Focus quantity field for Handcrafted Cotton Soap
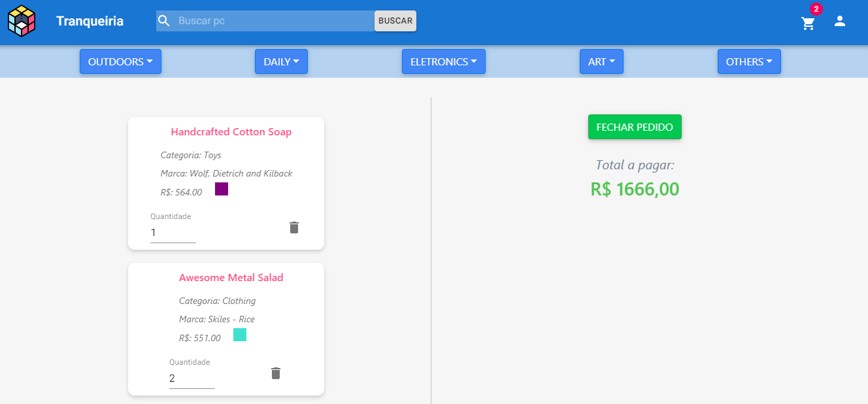Viewport: 868px width, 404px height. pos(173,233)
